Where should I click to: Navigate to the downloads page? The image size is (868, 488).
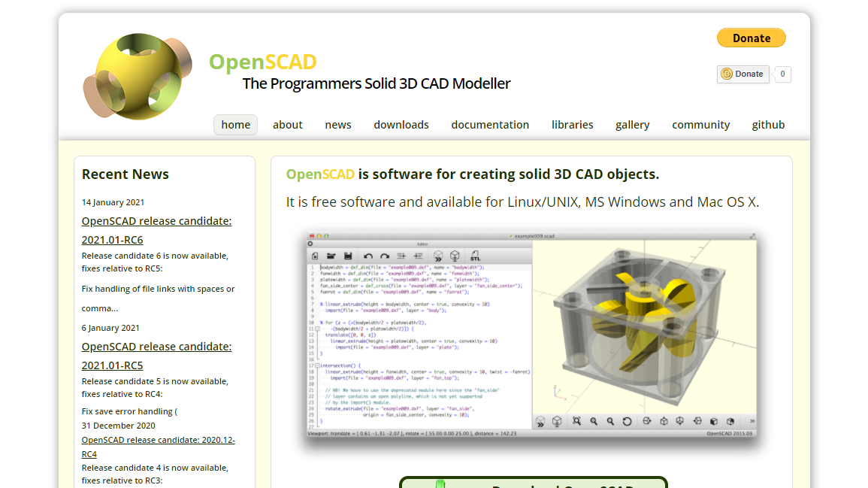[x=401, y=125]
